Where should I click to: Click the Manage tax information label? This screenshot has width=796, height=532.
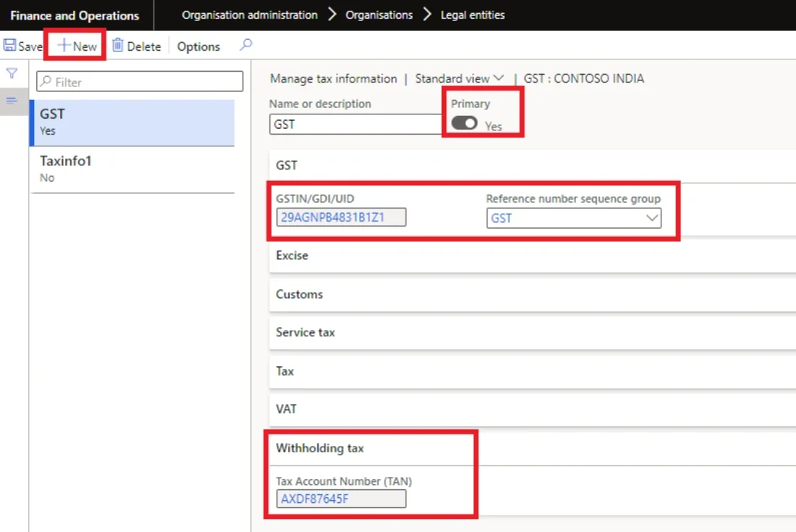[x=333, y=79]
